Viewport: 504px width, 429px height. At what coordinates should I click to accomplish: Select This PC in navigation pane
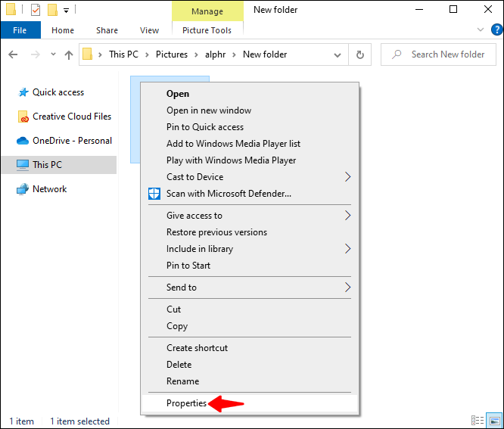pyautogui.click(x=59, y=165)
